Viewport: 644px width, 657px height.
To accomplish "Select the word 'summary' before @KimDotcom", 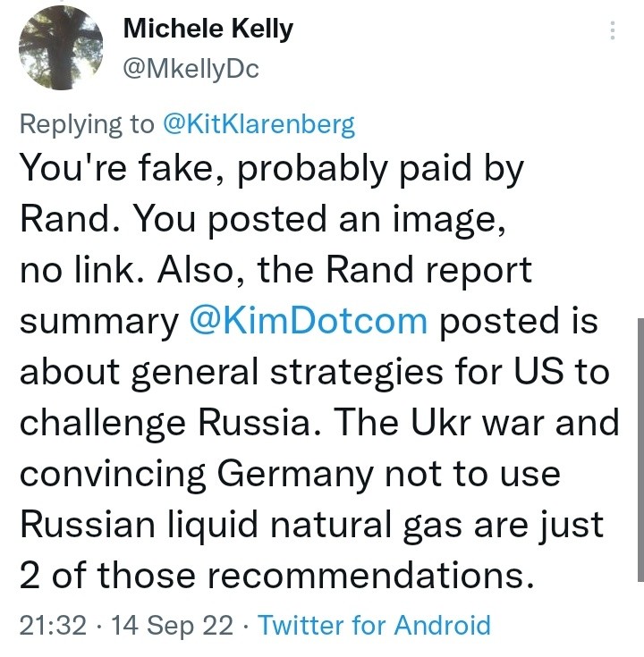I will coord(99,322).
